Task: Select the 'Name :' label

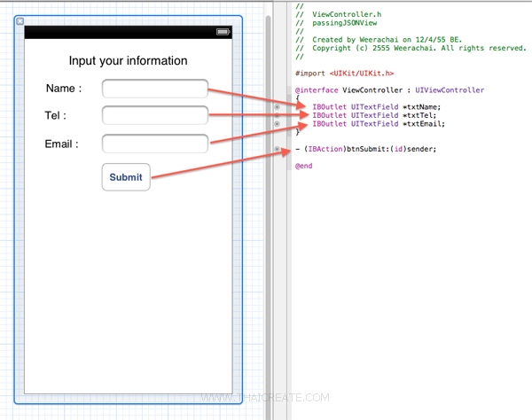Action: (64, 89)
